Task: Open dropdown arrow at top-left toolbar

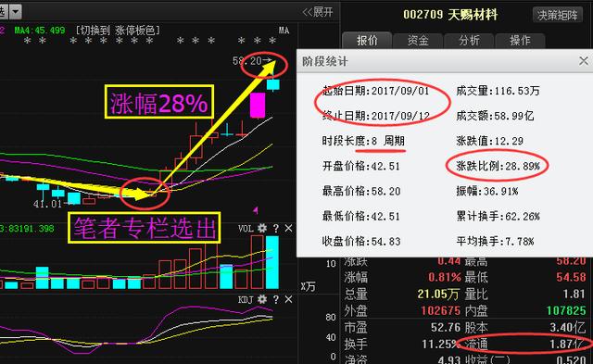Action: click(16, 12)
